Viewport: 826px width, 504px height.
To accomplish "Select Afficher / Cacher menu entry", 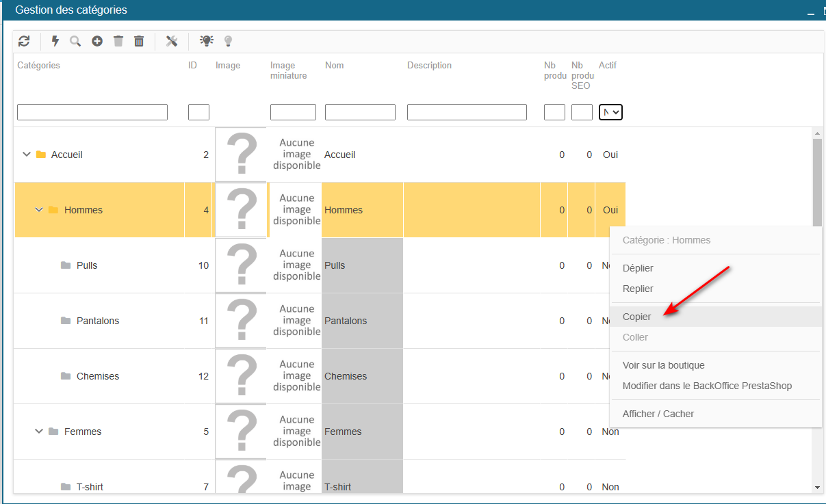I will (658, 414).
